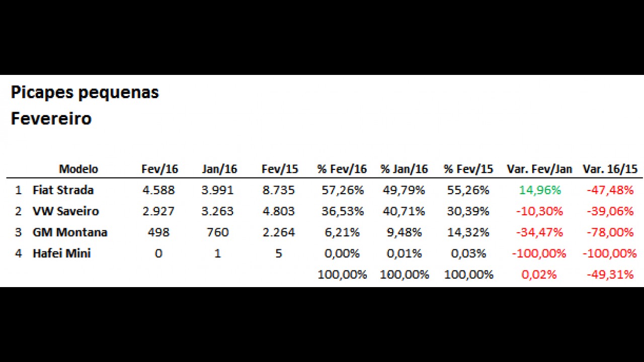Click the Modelo column header

(x=78, y=169)
